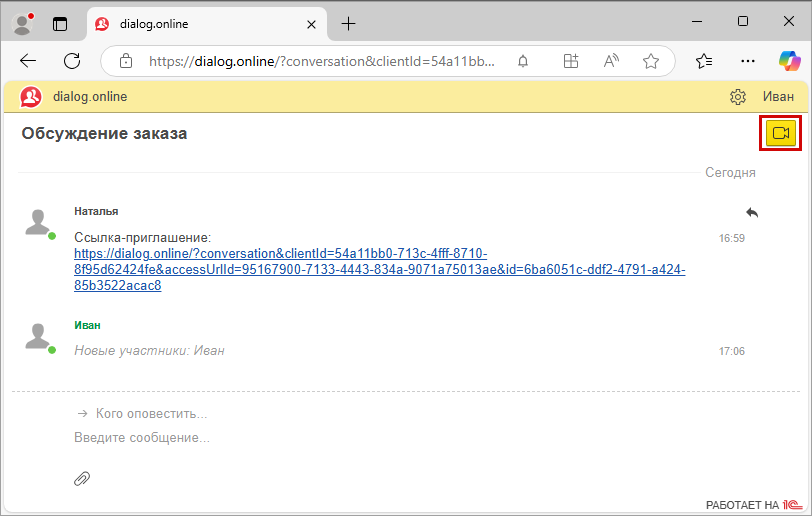Click Наталья's user avatar

point(38,223)
